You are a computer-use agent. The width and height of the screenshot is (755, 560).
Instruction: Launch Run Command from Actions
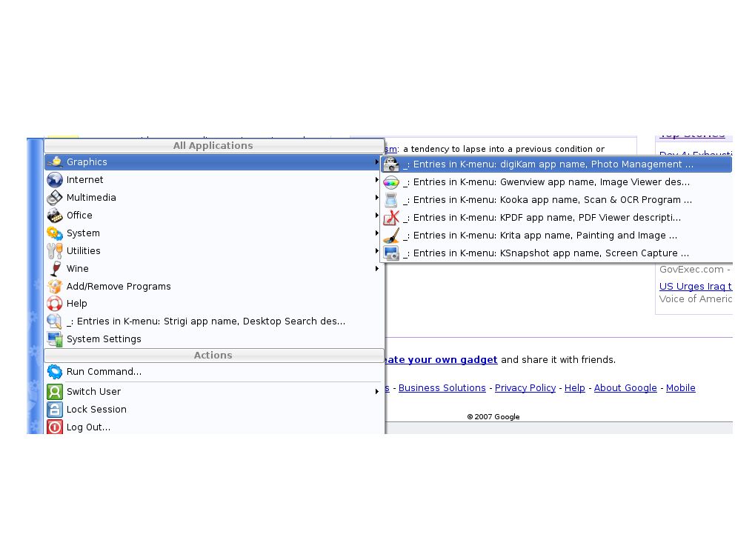point(104,372)
